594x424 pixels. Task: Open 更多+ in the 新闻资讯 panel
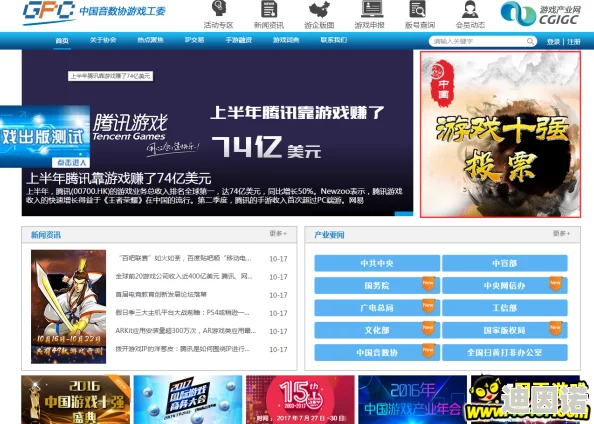tap(278, 233)
